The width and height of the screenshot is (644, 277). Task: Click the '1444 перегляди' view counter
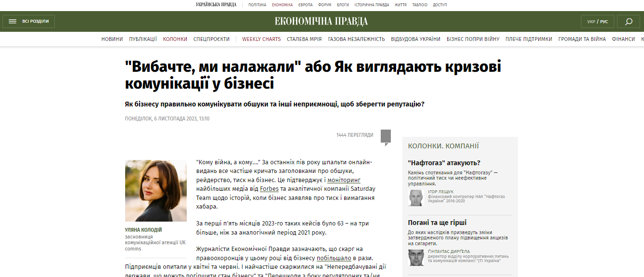[355, 135]
